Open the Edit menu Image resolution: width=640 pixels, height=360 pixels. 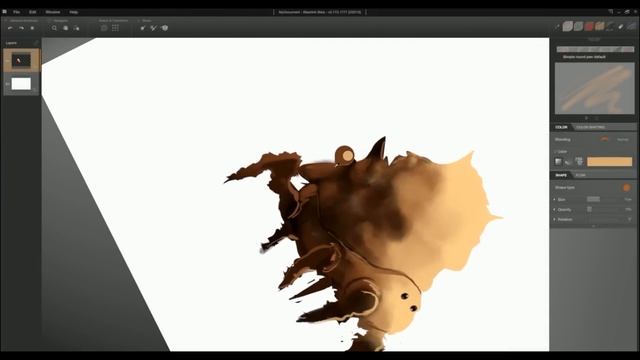[x=33, y=12]
